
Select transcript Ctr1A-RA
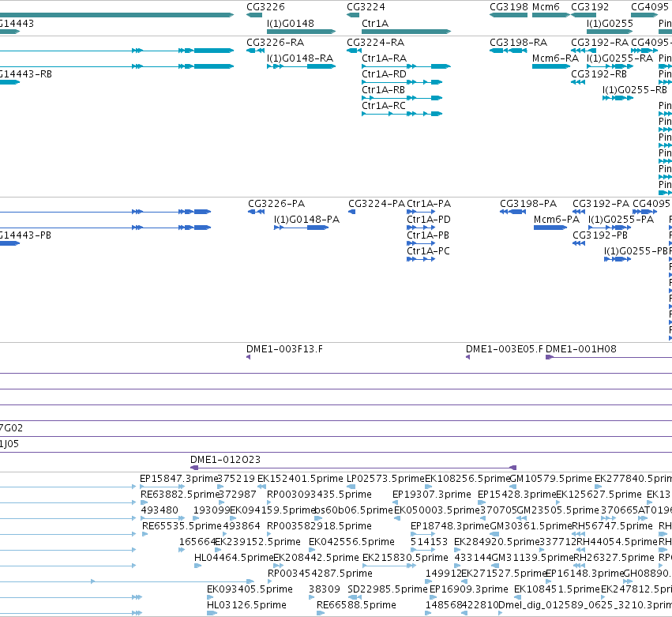point(384,58)
